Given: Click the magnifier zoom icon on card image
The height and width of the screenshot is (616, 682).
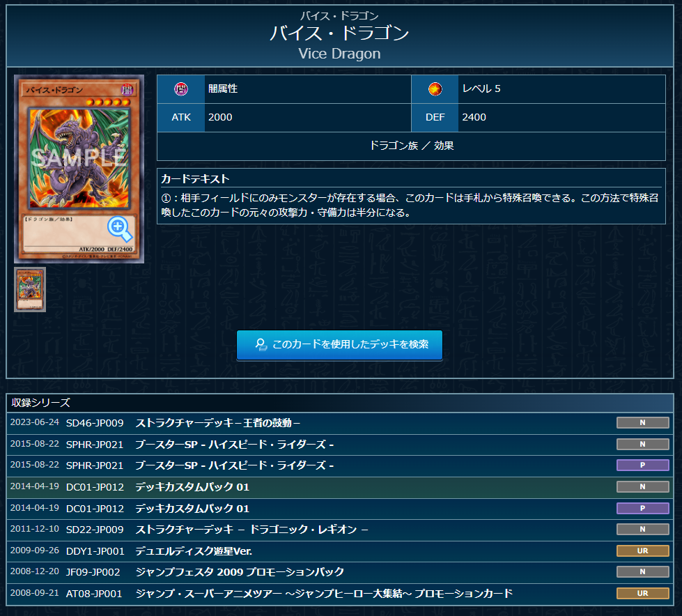Looking at the screenshot, I should coord(120,228).
